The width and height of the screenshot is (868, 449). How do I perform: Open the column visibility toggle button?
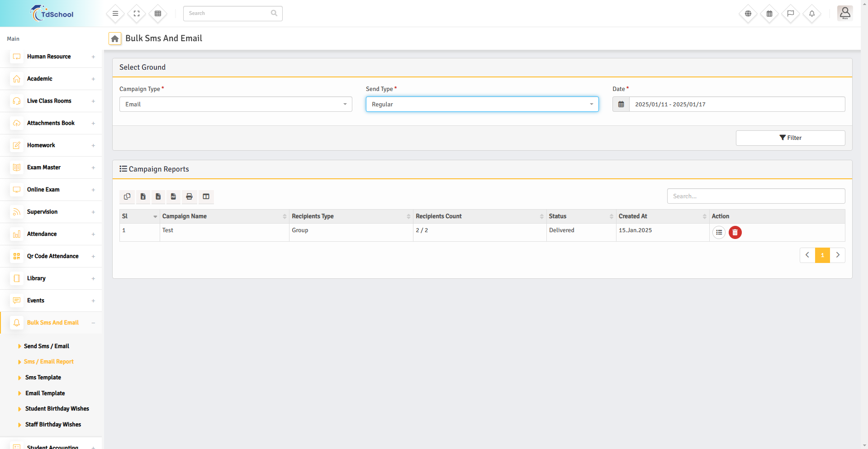tap(206, 196)
